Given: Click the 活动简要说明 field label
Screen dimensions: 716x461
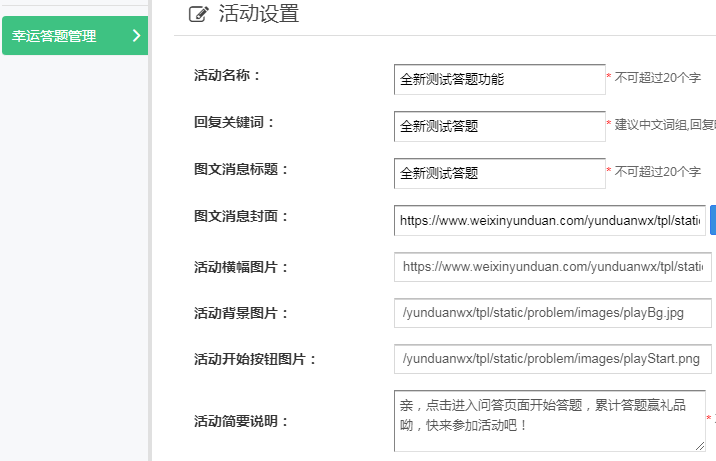Looking at the screenshot, I should (x=240, y=421).
